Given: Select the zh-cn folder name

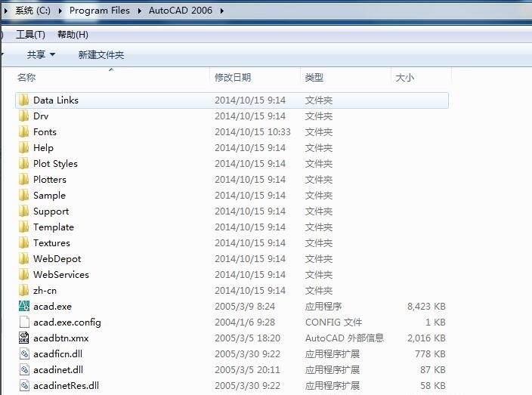Looking at the screenshot, I should pyautogui.click(x=45, y=291).
